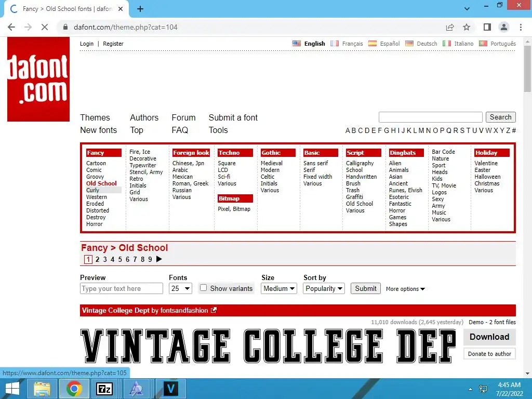Open the Pixel, Bitmap category
The image size is (532, 399).
coord(234,209)
